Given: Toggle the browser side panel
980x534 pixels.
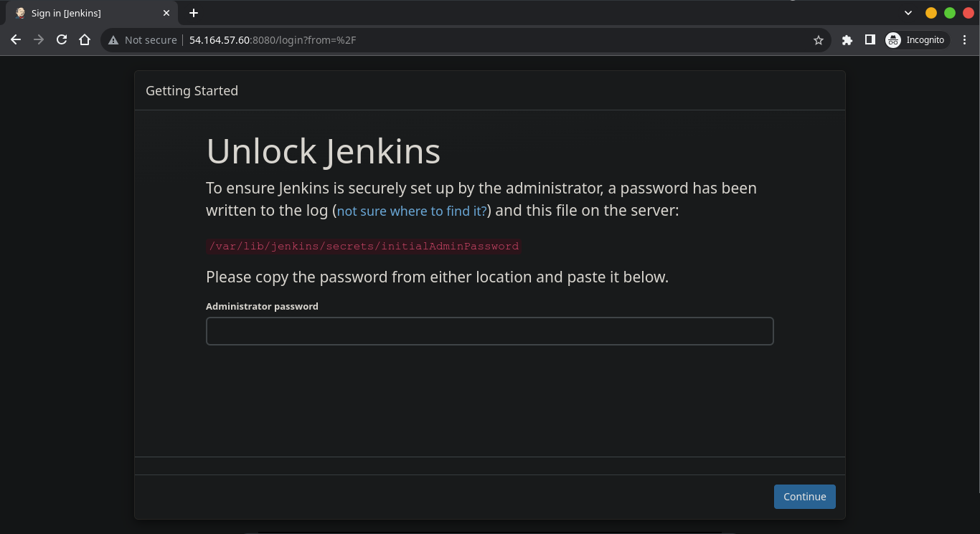Looking at the screenshot, I should [870, 40].
